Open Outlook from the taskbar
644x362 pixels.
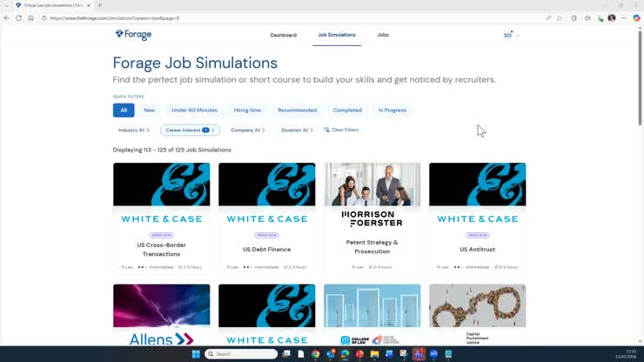pyautogui.click(x=331, y=354)
